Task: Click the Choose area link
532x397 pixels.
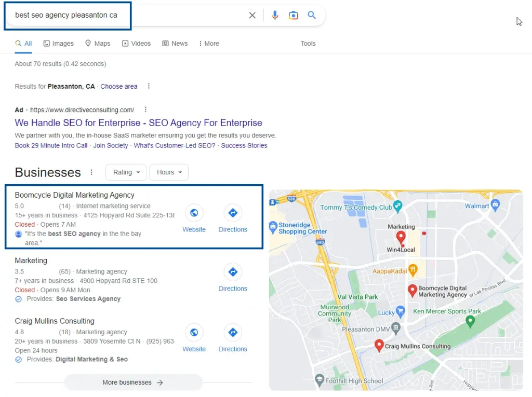Action: tap(119, 87)
